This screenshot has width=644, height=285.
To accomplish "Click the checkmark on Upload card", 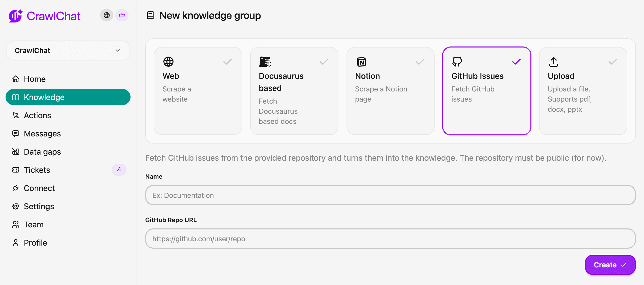I will (x=613, y=62).
